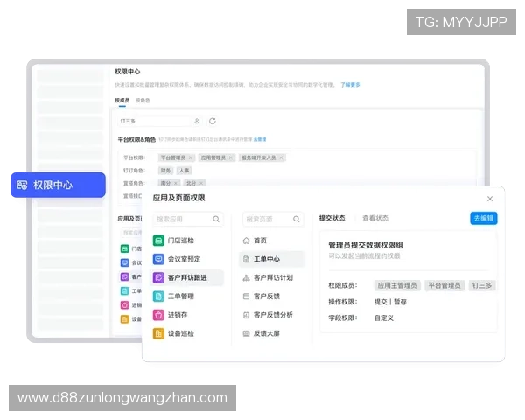Click the 应用主管理员 member tag

point(397,285)
